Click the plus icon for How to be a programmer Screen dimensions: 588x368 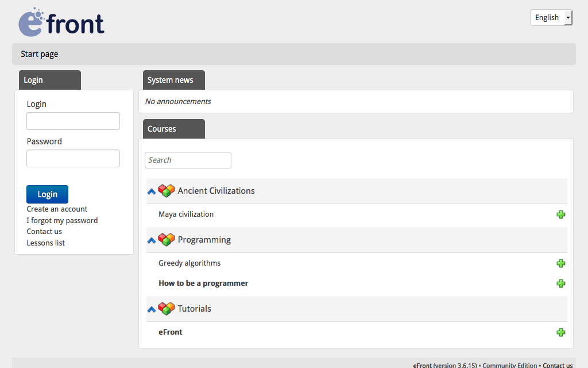pyautogui.click(x=561, y=283)
